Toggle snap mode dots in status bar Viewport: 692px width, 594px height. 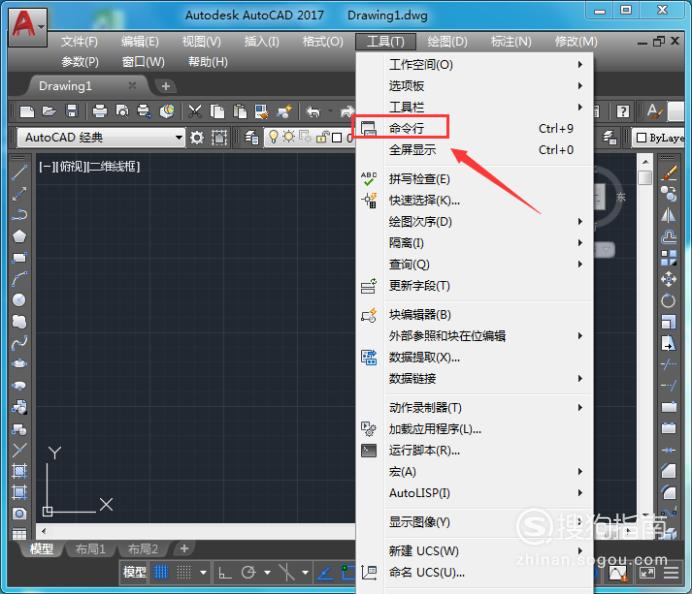pyautogui.click(x=184, y=572)
